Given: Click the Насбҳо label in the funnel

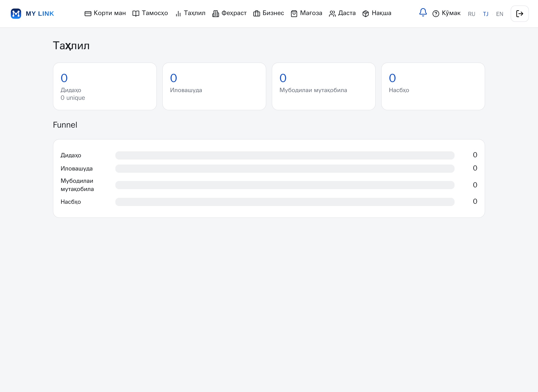Looking at the screenshot, I should click(71, 202).
